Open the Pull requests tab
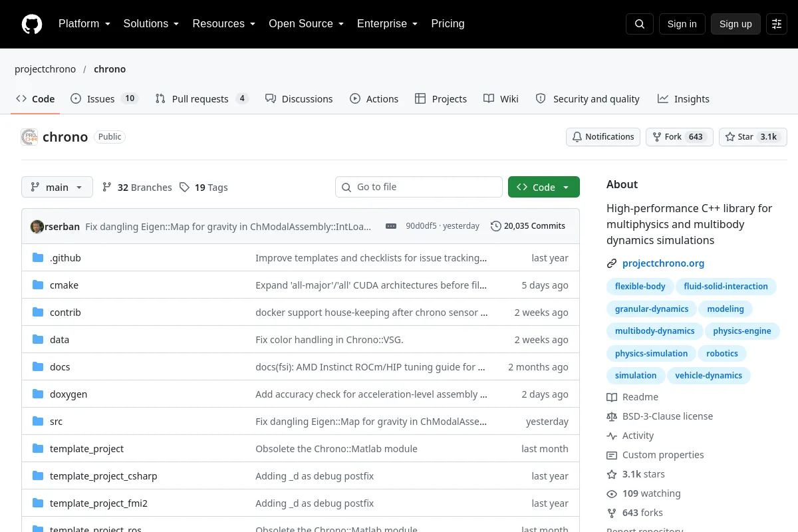The image size is (798, 532). pyautogui.click(x=201, y=98)
